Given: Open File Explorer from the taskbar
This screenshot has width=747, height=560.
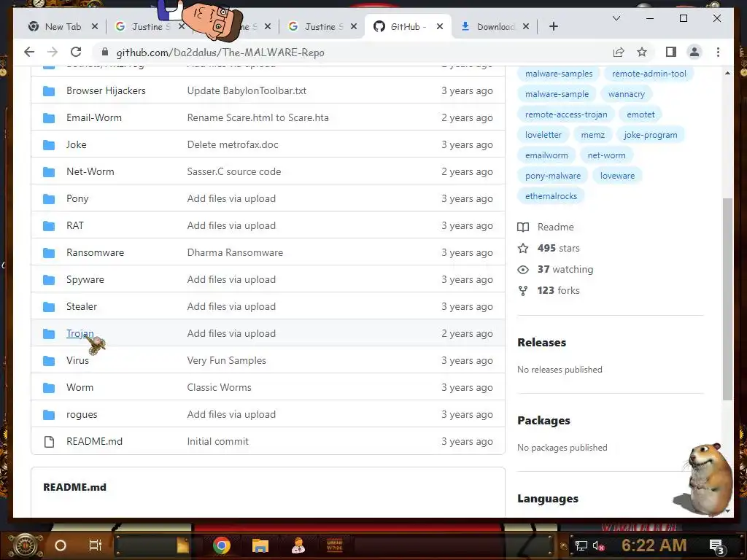Looking at the screenshot, I should [x=260, y=545].
